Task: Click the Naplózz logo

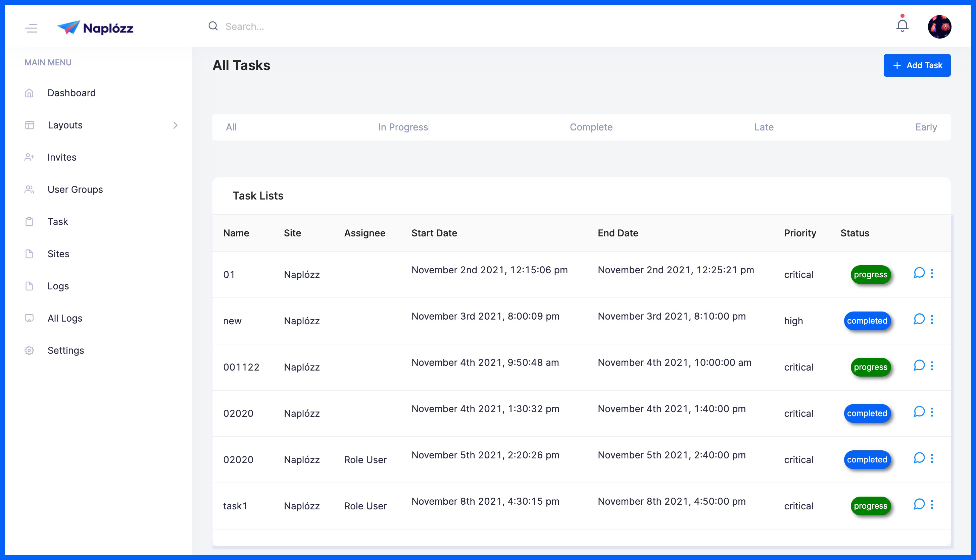Action: coord(95,28)
